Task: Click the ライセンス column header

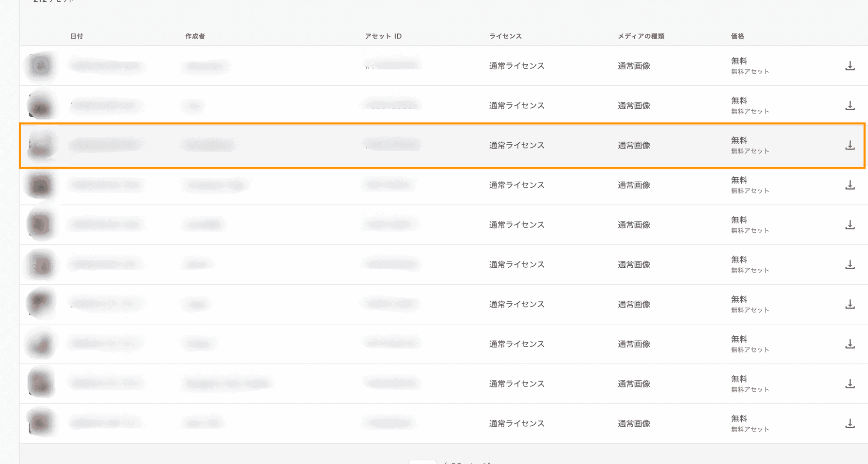Action: tap(505, 36)
